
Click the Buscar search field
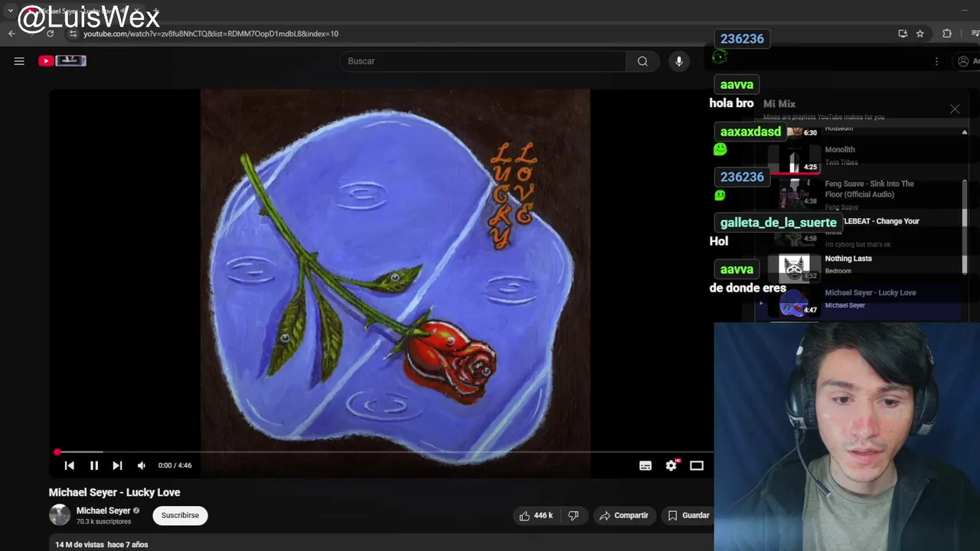482,61
